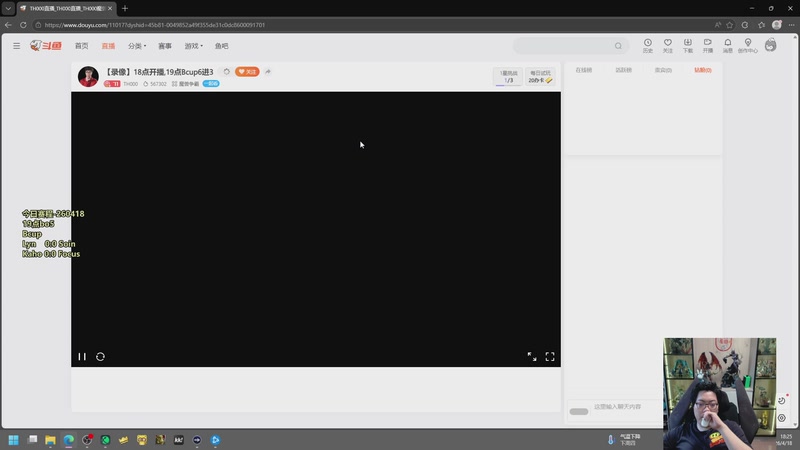The width and height of the screenshot is (800, 450).
Task: Open the creator center (创作中心) icon
Action: point(747,45)
